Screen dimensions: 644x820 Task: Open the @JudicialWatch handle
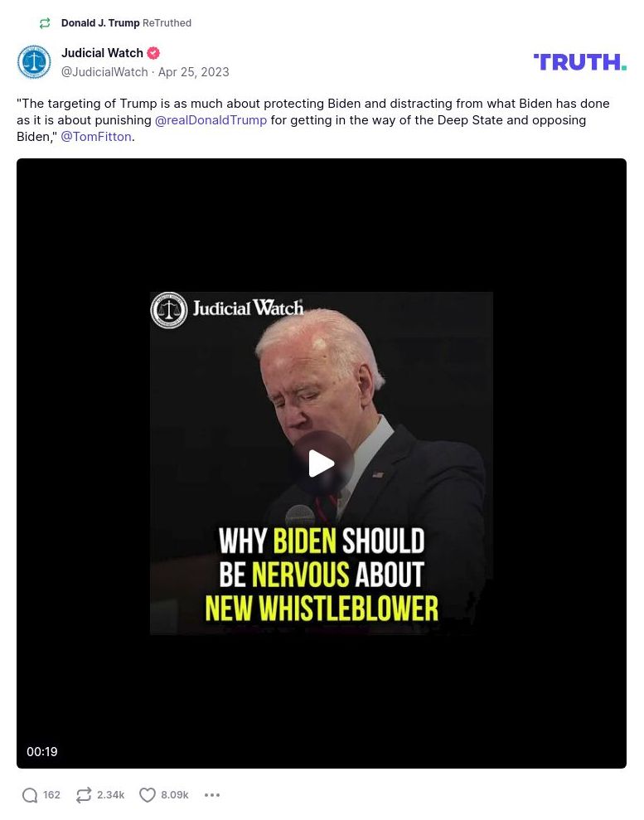[x=104, y=72]
